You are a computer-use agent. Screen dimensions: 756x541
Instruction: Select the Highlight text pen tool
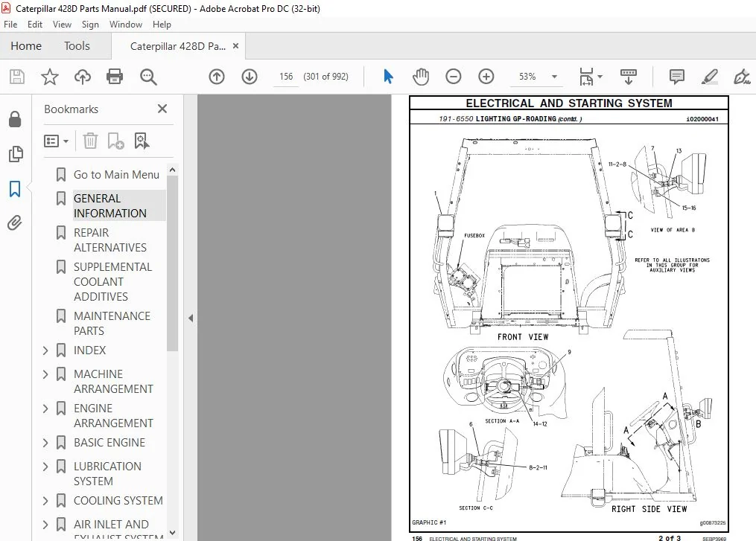(x=710, y=77)
